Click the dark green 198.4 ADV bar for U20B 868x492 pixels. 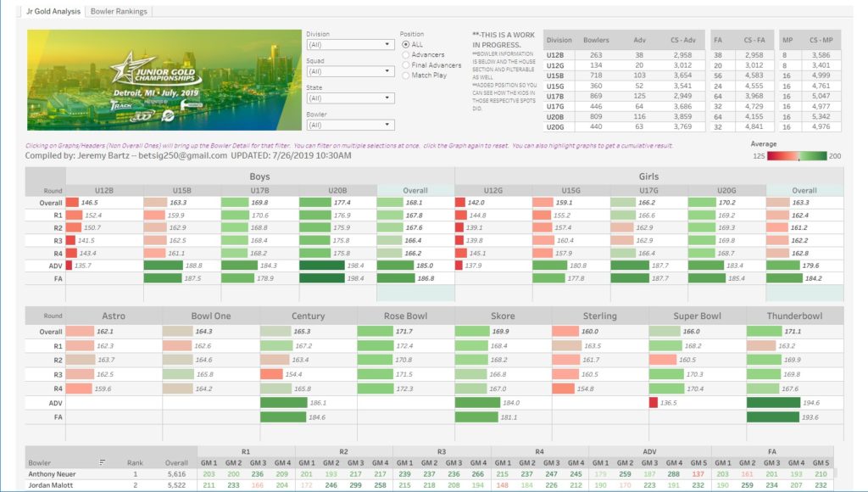pyautogui.click(x=322, y=266)
